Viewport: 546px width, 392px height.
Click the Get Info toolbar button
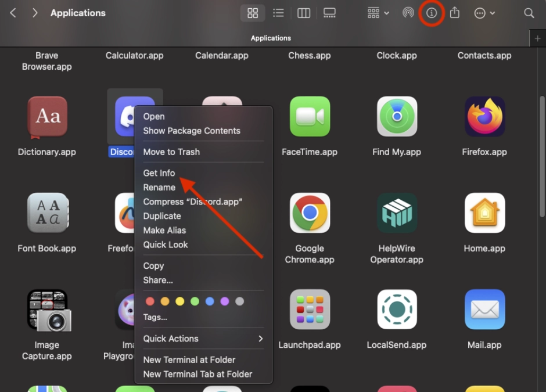[x=432, y=13]
